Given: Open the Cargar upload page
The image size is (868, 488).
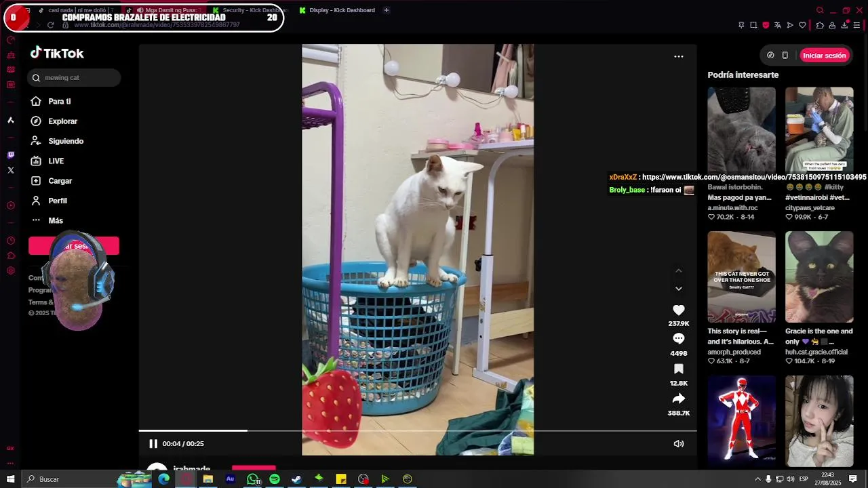Looking at the screenshot, I should pyautogui.click(x=60, y=181).
